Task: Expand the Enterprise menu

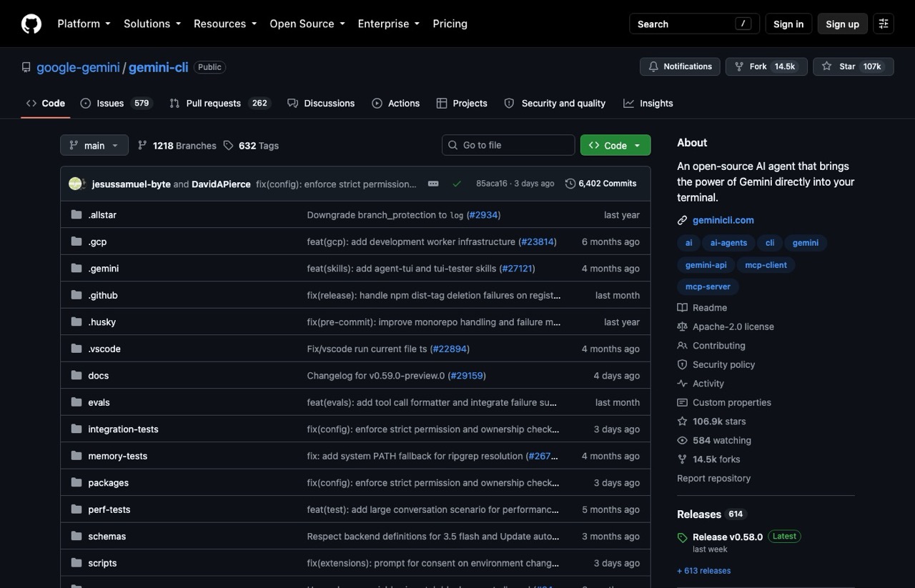Action: click(389, 24)
